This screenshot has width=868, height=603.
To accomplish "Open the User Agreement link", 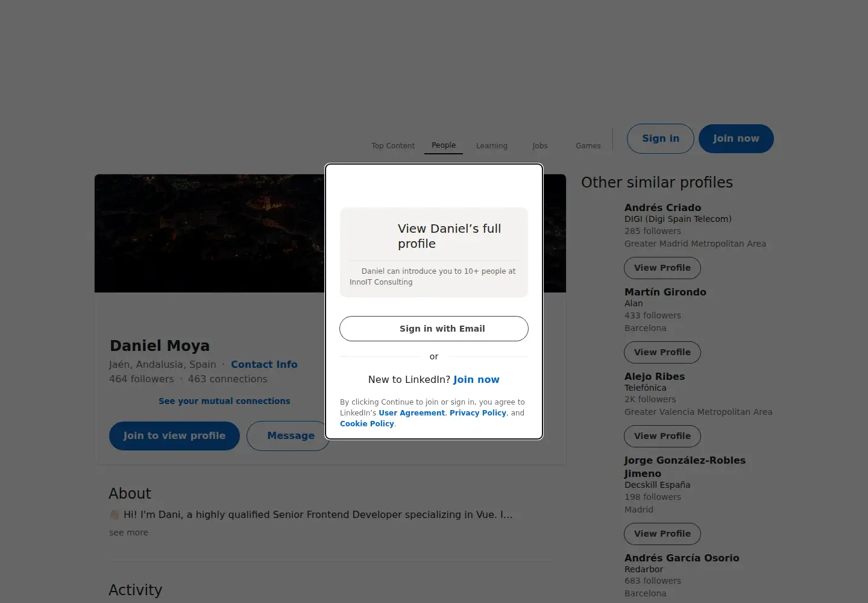I will pos(412,413).
